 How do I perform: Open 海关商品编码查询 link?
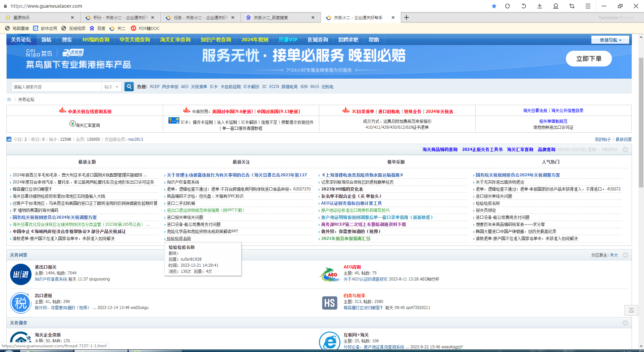tap(440, 149)
